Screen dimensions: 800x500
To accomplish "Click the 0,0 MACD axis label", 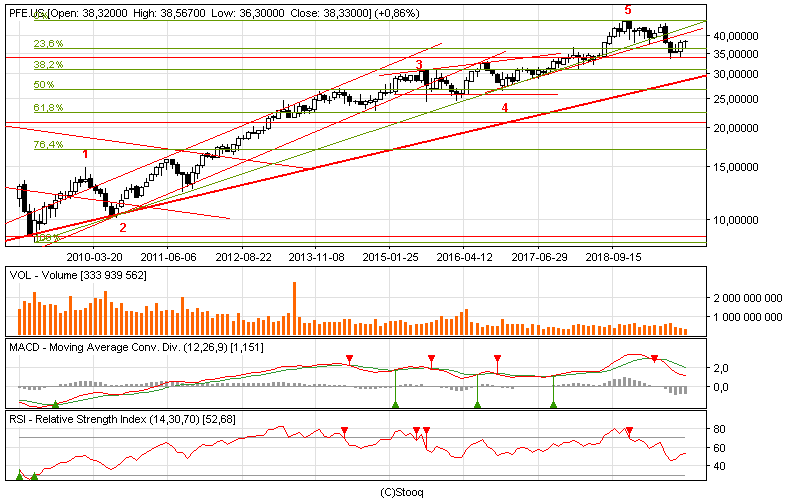I will pyautogui.click(x=721, y=387).
